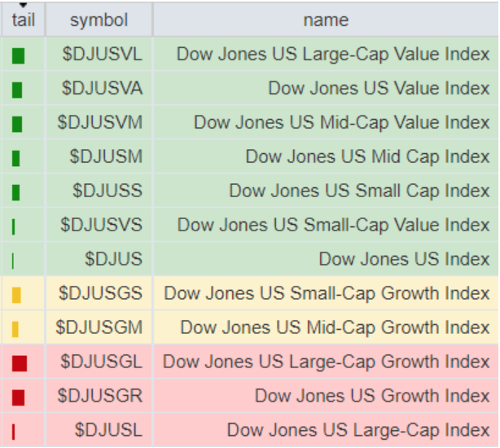Click the sort arrow above tail header

pos(24,6)
